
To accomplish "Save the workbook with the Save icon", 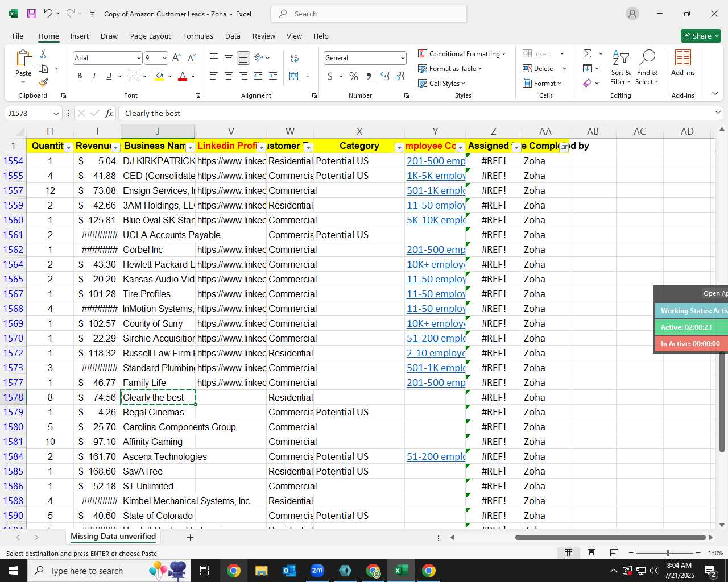I will [x=32, y=14].
